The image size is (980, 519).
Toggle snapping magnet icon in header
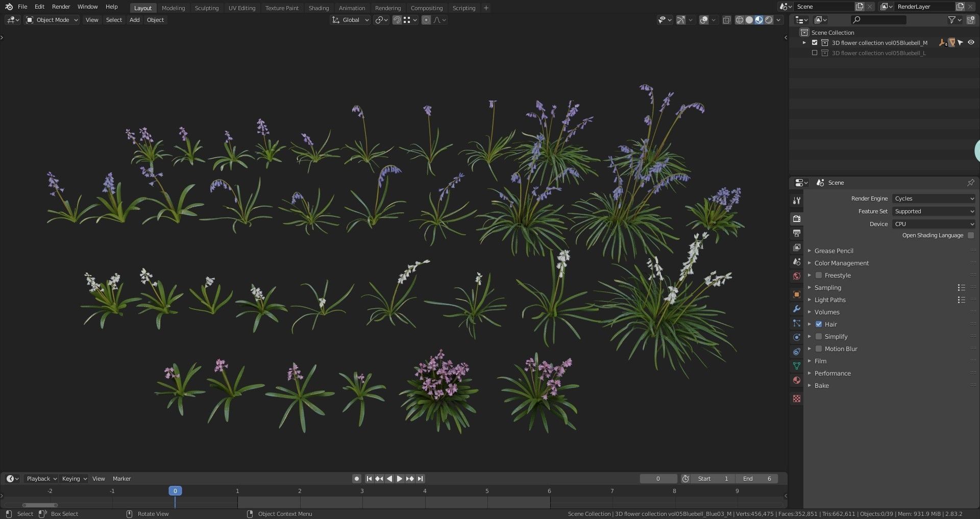(x=397, y=20)
